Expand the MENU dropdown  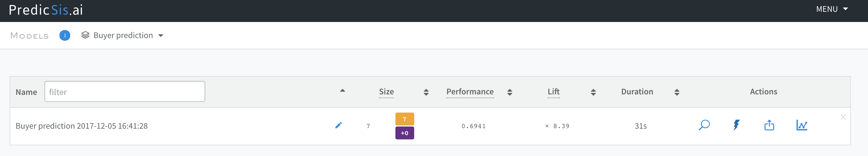pyautogui.click(x=832, y=9)
